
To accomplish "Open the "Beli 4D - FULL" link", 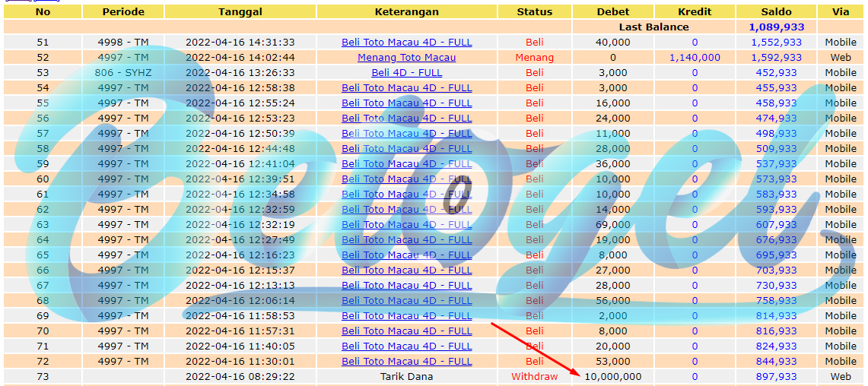I will point(407,72).
